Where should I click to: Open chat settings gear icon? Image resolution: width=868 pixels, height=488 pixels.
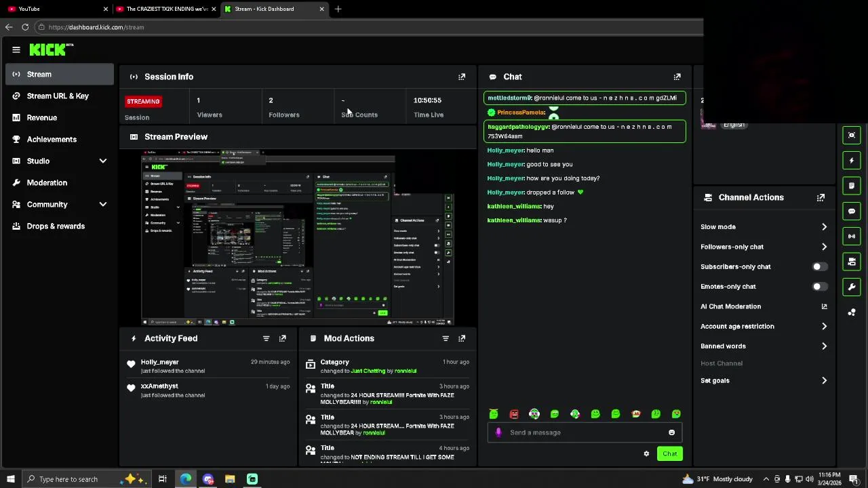pos(646,453)
